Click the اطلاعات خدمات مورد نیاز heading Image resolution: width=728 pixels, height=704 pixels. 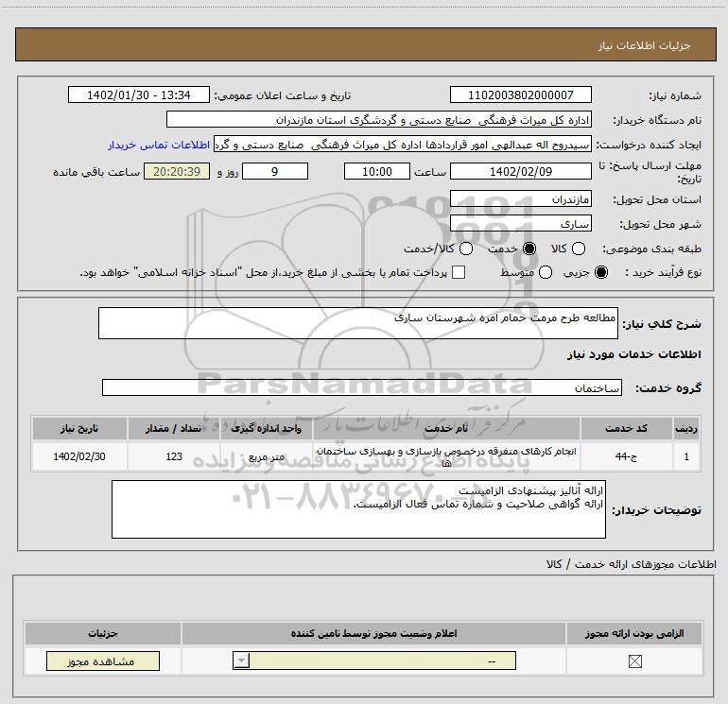[x=633, y=354]
